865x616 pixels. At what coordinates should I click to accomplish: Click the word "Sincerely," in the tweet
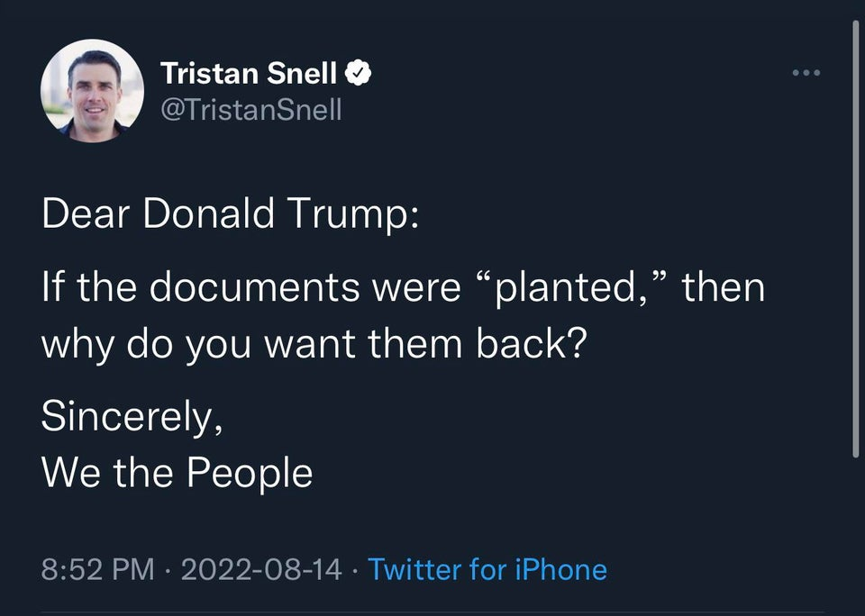pyautogui.click(x=132, y=416)
